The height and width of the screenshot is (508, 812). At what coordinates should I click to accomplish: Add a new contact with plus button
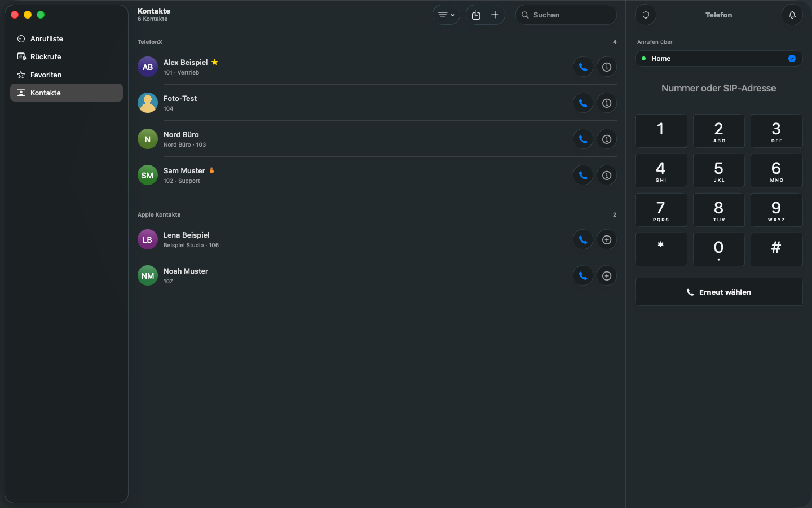[x=495, y=15]
